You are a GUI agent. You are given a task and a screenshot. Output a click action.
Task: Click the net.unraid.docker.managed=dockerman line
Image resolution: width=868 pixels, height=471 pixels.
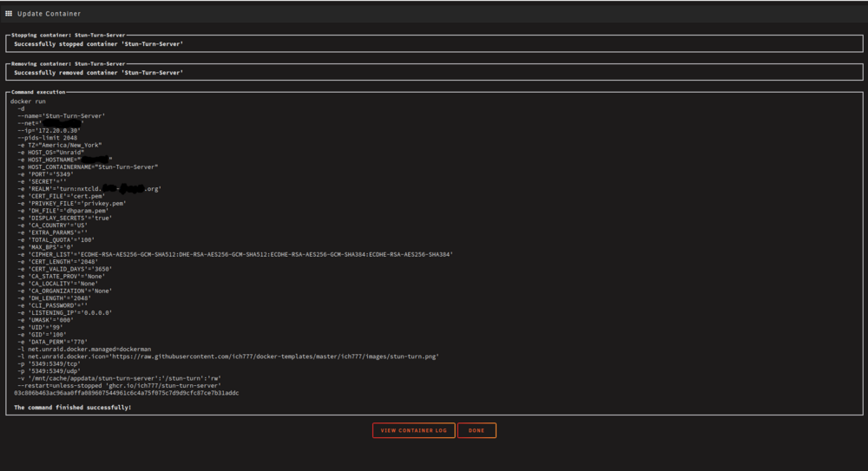pyautogui.click(x=84, y=350)
